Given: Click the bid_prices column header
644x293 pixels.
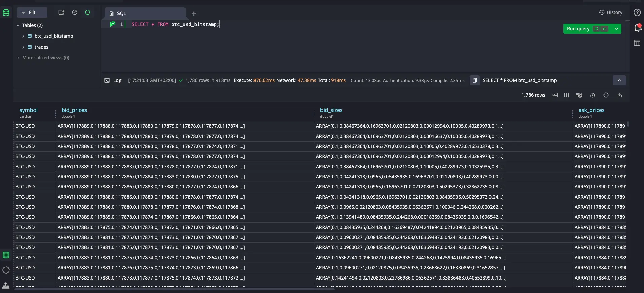Looking at the screenshot, I should coord(74,110).
